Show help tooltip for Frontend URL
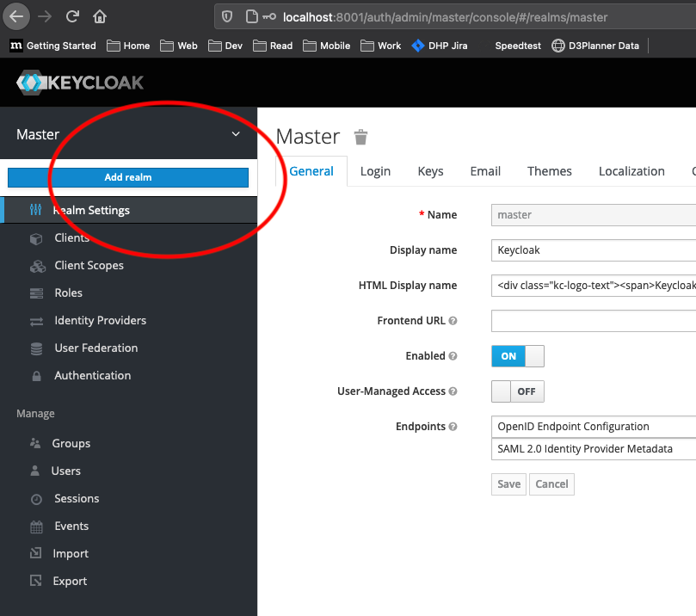The image size is (696, 616). coord(453,320)
